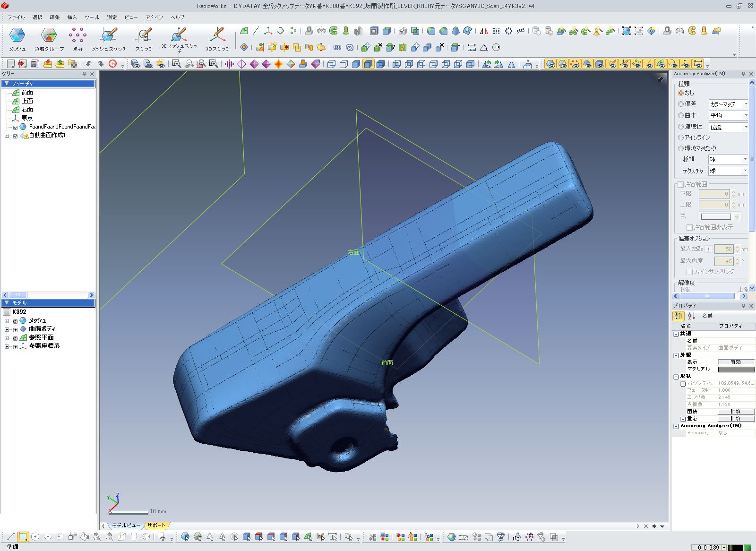This screenshot has width=756, height=551.
Task: Click the 色 white color swatch
Action: [716, 216]
